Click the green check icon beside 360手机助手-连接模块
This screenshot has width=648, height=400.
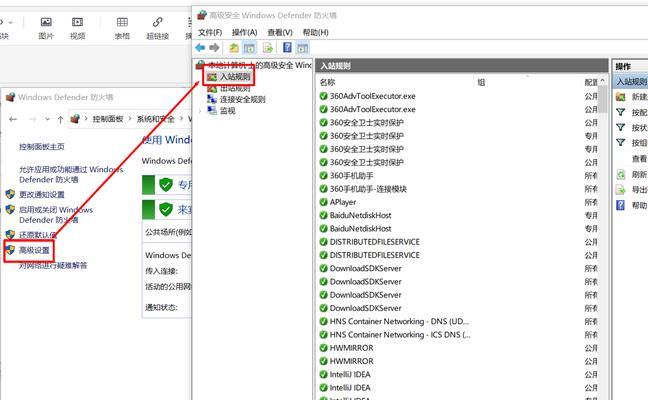(324, 189)
